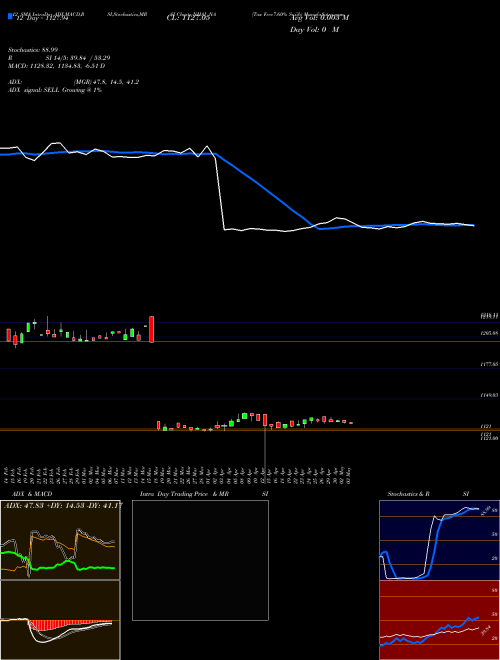Screen dimensions: 500x660
Task: Select the 'Stochastics: 88.99' value
Action: pyautogui.click(x=33, y=50)
